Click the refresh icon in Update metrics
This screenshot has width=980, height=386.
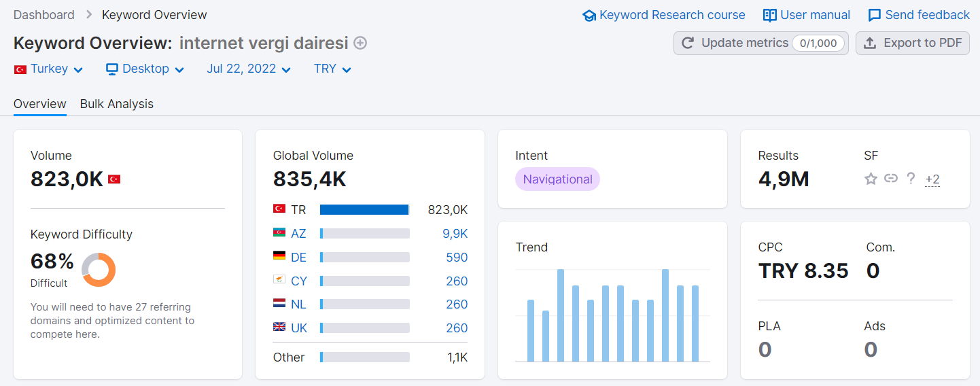(688, 43)
